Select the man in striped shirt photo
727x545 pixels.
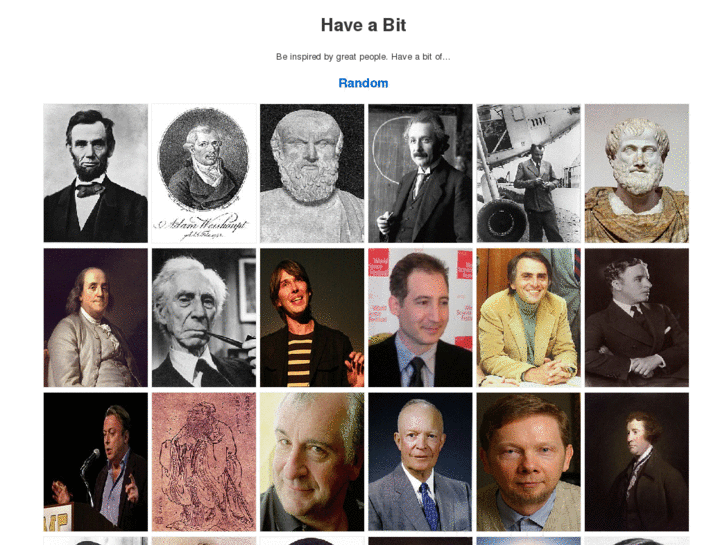point(312,317)
